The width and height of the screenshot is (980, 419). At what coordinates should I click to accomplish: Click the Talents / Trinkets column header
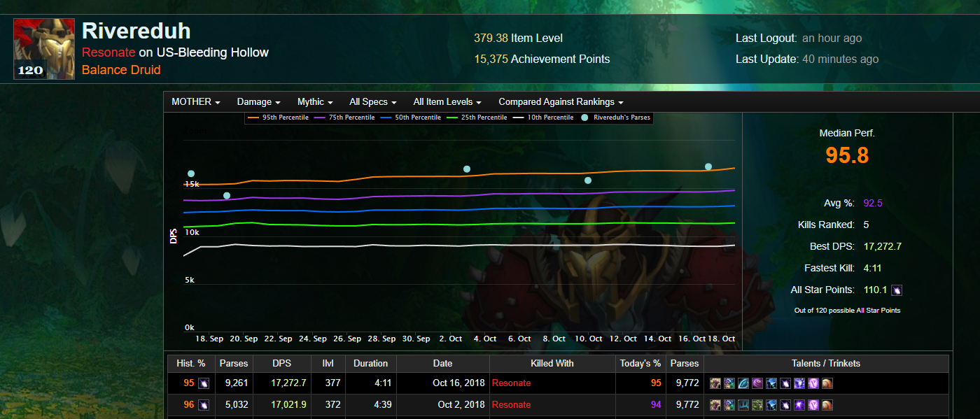[826, 364]
